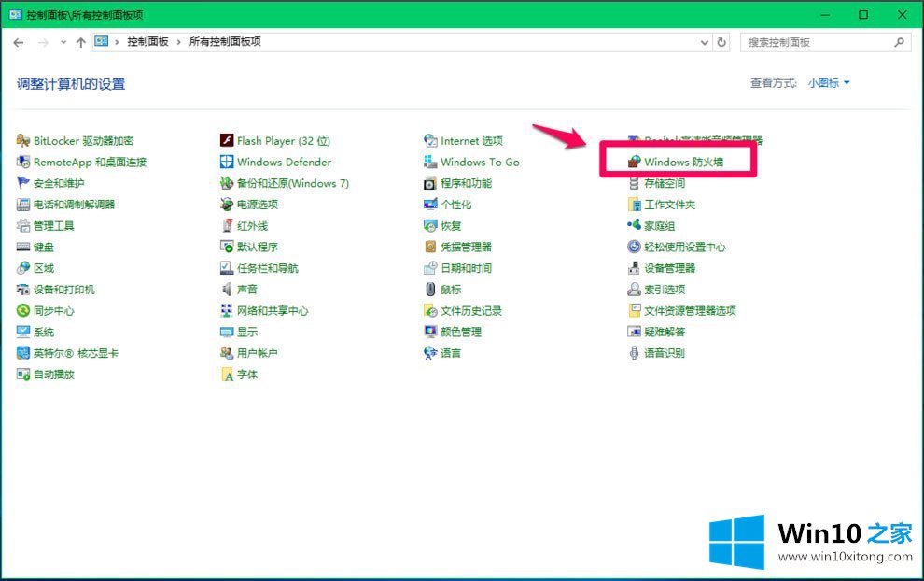Open the 查看方式 小图标 dropdown

[x=829, y=83]
